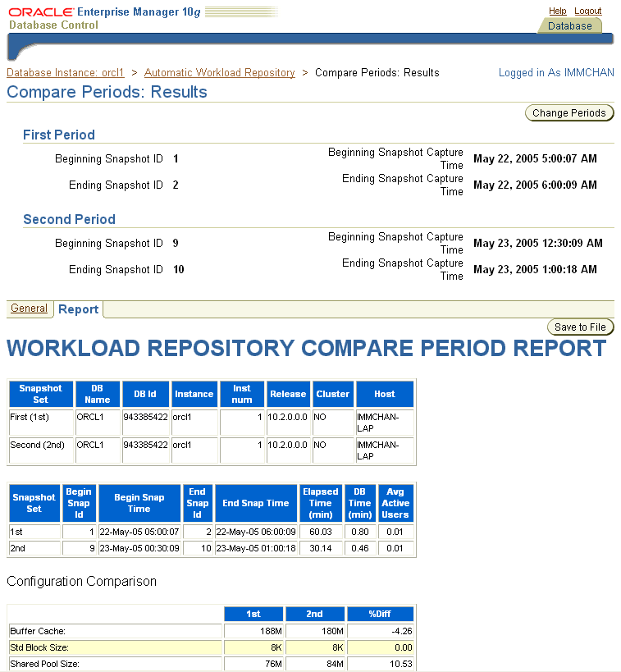621x672 pixels.
Task: Click the DB Name column header
Action: tap(97, 394)
